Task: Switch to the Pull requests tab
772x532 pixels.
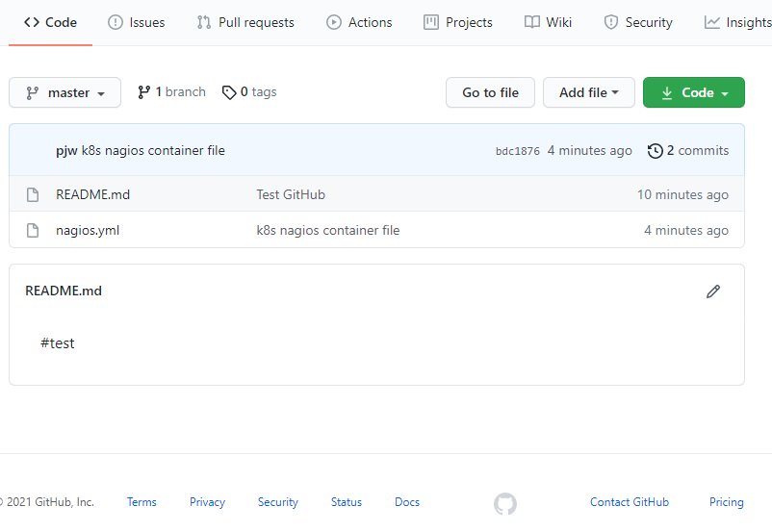Action: coord(245,23)
